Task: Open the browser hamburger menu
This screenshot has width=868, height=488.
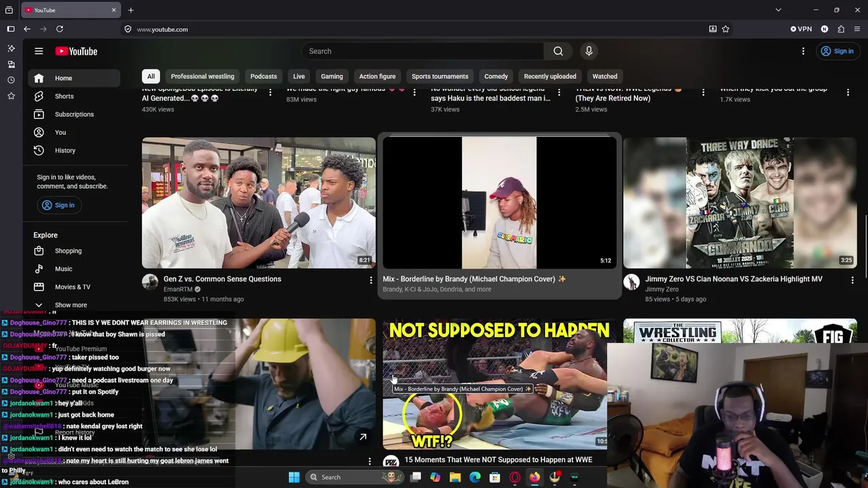Action: pos(857,29)
